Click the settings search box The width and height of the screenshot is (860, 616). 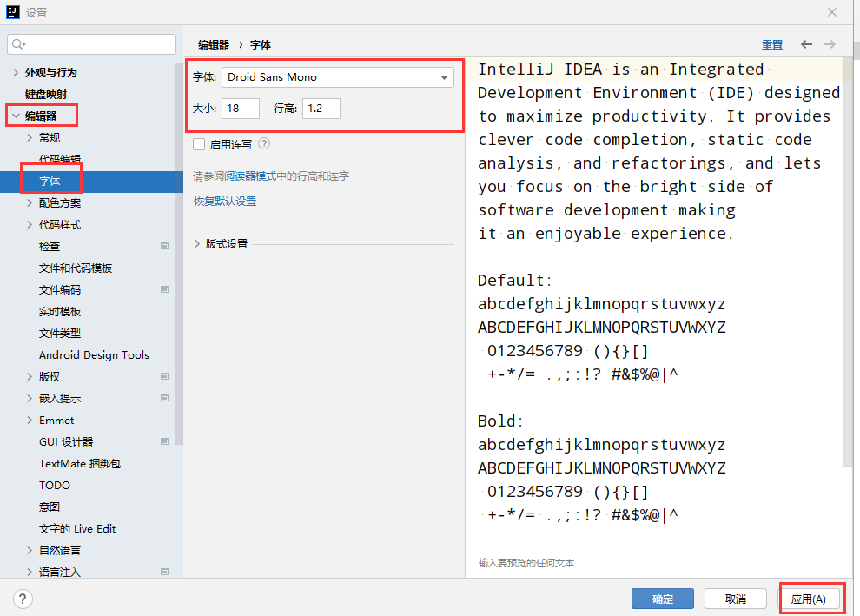pos(92,44)
